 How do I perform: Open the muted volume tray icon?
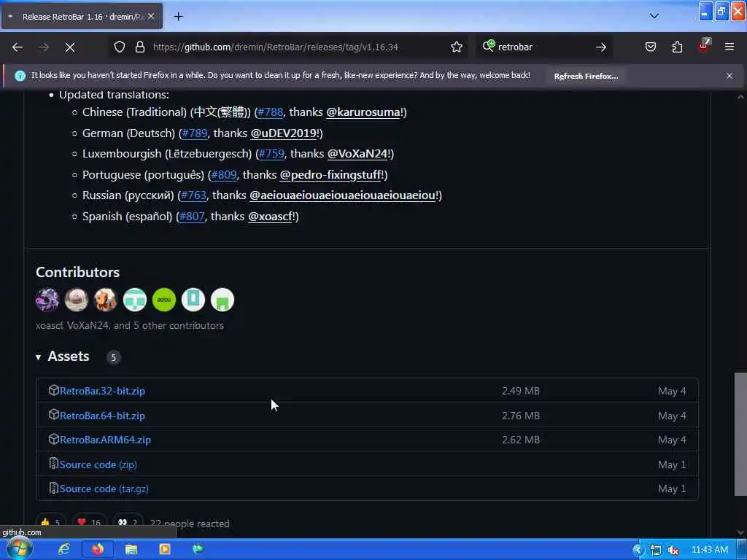click(673, 551)
